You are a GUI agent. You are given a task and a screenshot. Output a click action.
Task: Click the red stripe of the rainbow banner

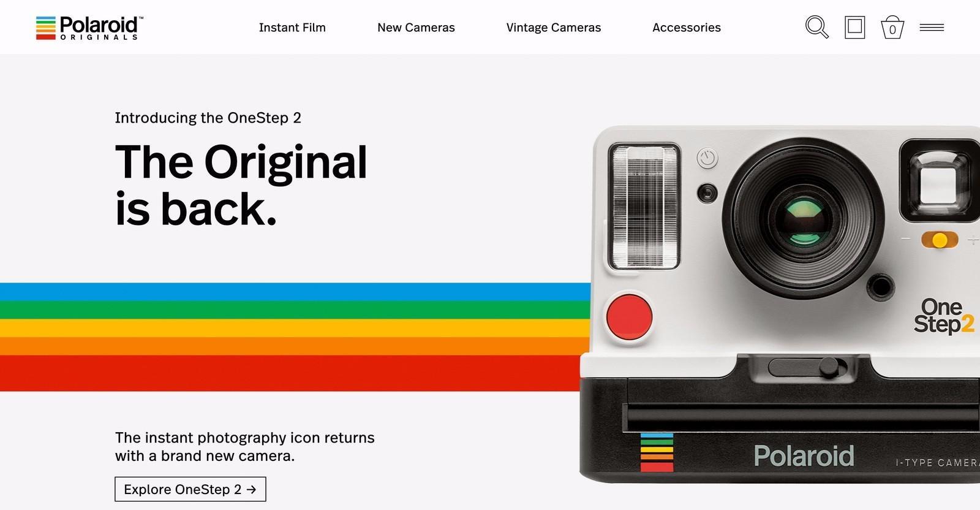tap(291, 373)
